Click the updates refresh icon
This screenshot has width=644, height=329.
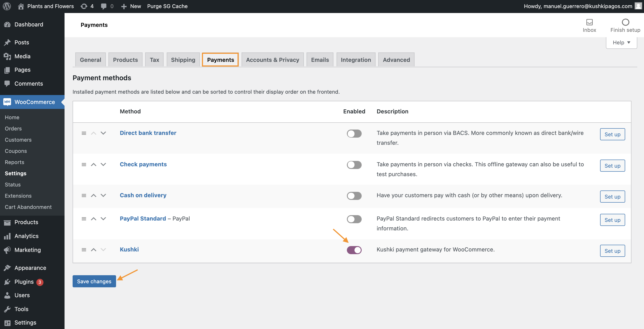(x=84, y=6)
